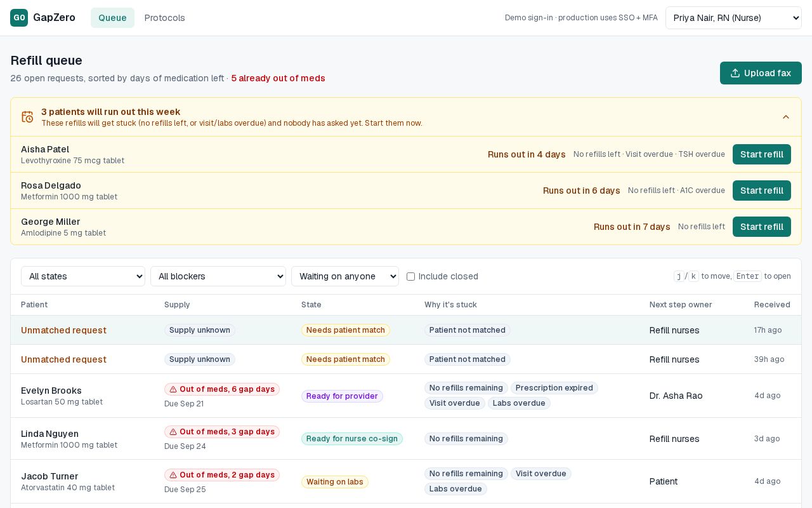Switch to the Protocols tab
Screen dimensions: 812x508
[x=165, y=18]
